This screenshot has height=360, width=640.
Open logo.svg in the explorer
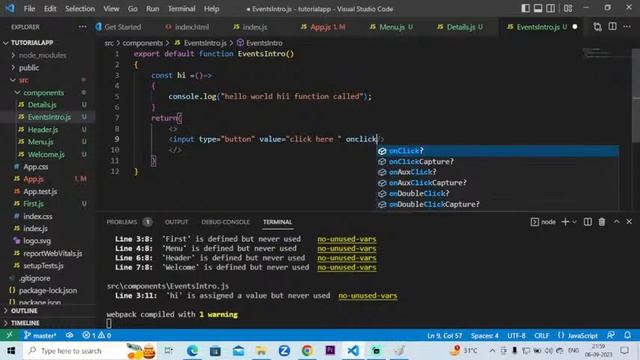37,241
